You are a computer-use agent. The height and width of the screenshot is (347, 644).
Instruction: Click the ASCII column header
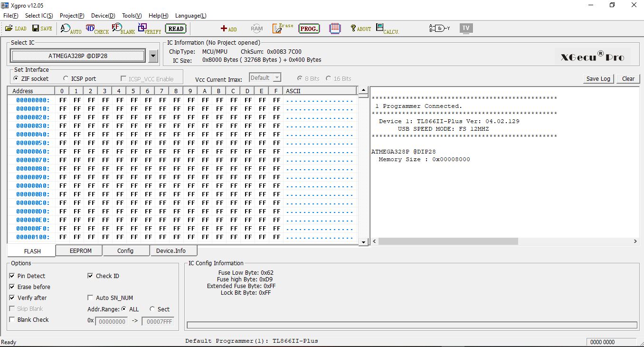320,91
